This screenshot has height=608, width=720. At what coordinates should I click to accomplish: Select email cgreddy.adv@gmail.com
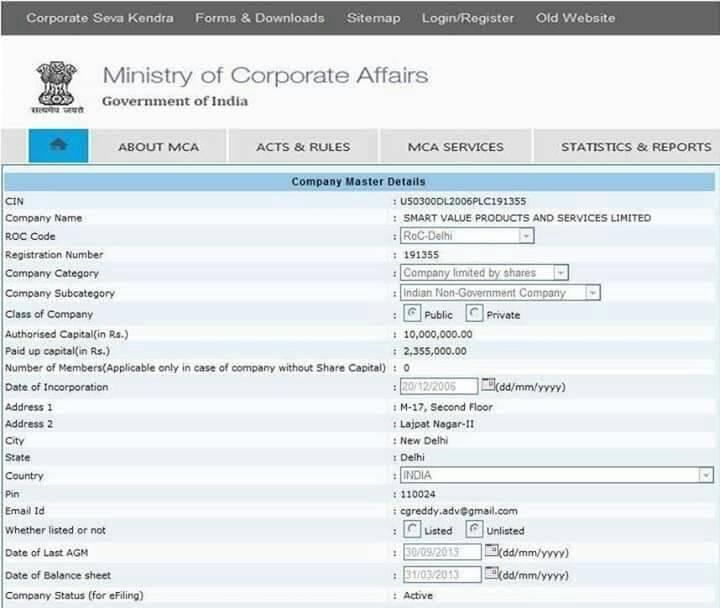459,511
